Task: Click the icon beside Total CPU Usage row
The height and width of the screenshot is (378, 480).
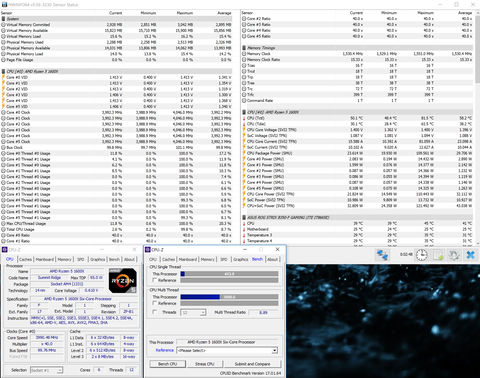Action: [x=3, y=229]
